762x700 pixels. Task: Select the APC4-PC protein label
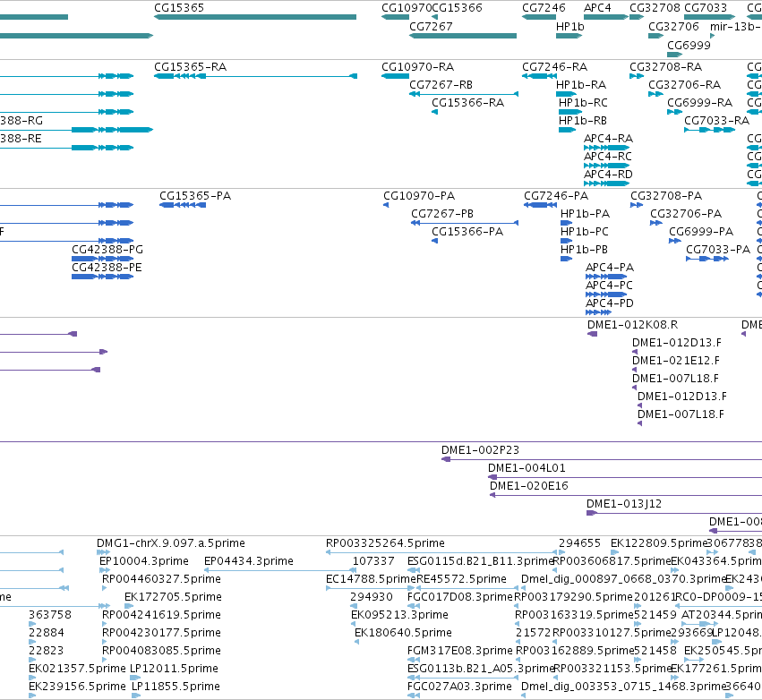point(610,286)
